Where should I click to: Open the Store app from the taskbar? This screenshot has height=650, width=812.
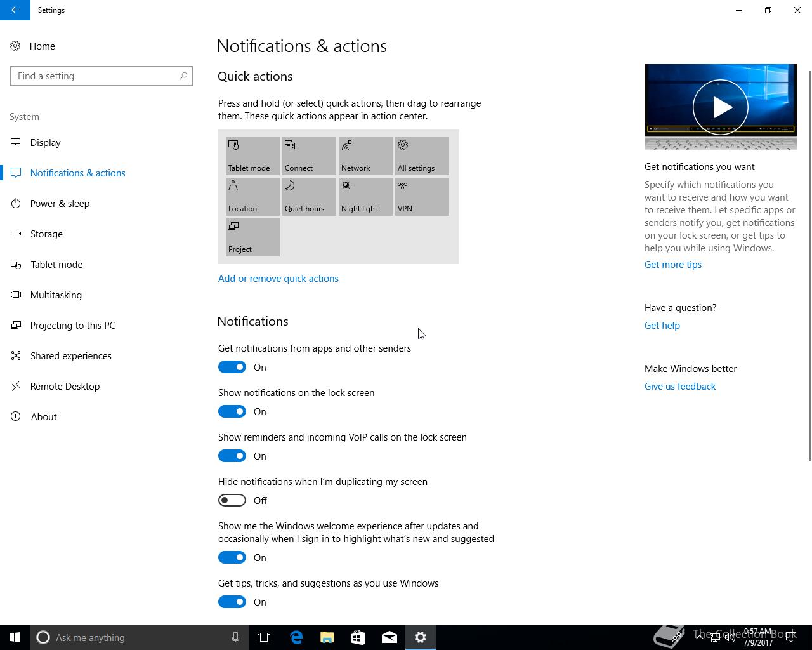(358, 637)
